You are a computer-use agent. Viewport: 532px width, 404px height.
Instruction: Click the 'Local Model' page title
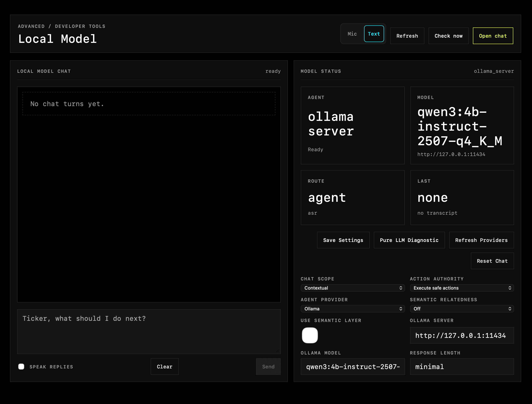[x=57, y=39]
